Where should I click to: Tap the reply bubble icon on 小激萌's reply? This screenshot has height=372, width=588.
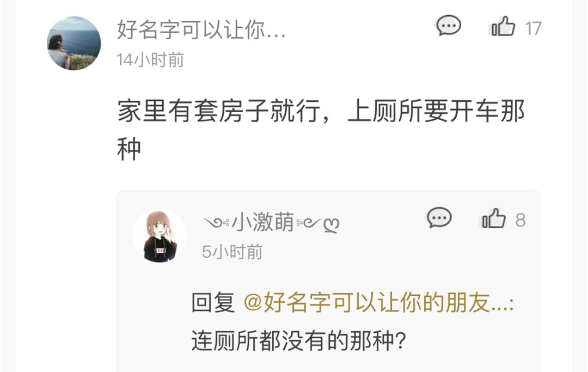click(439, 217)
